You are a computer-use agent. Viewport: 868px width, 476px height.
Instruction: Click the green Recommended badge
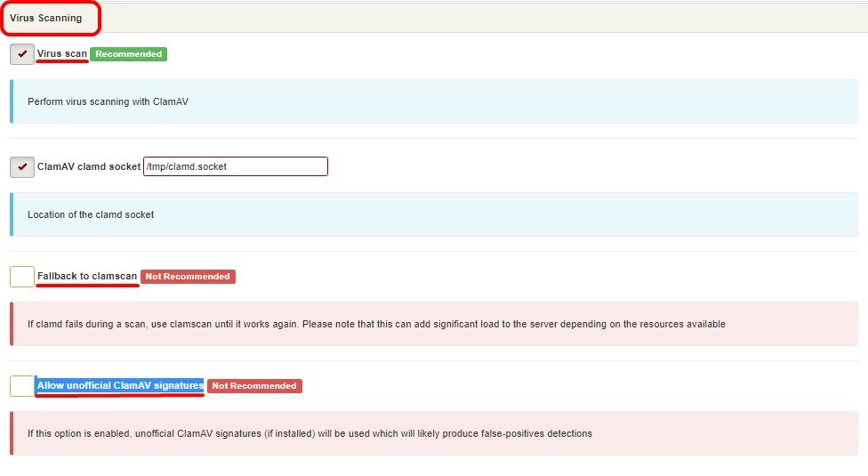pyautogui.click(x=128, y=54)
